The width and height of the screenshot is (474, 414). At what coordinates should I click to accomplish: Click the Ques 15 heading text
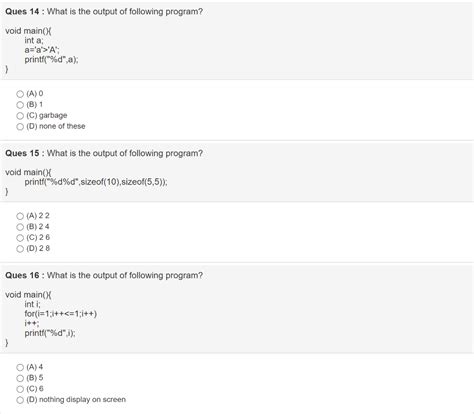point(104,153)
